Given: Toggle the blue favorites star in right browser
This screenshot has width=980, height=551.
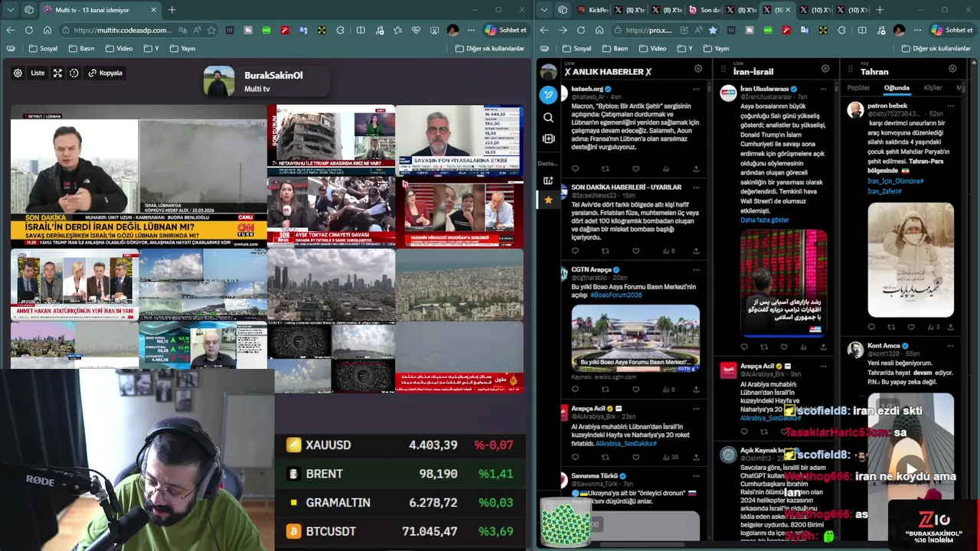Looking at the screenshot, I should pyautogui.click(x=713, y=30).
